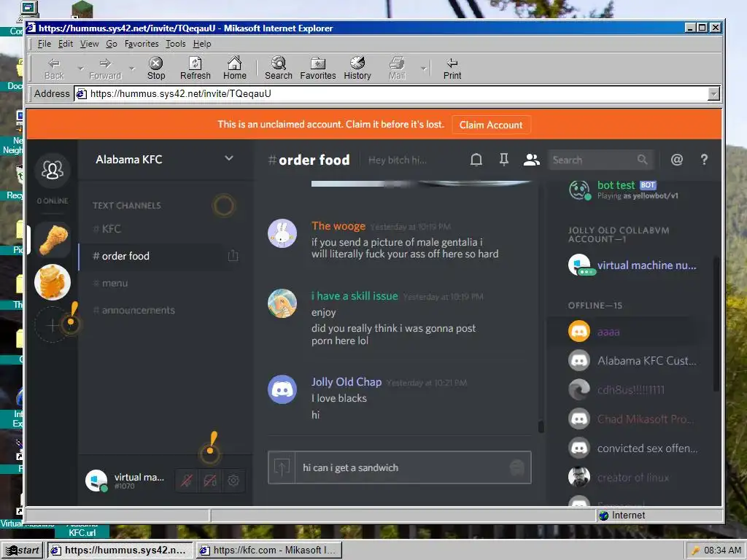The image size is (747, 560).
Task: Expand the Alabama KFC server menu
Action: click(228, 158)
